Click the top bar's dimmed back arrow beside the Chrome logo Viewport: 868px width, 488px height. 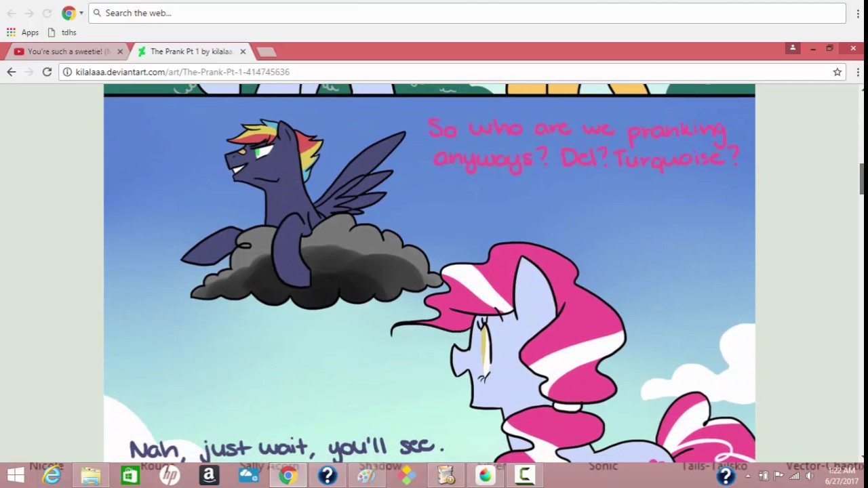click(11, 13)
